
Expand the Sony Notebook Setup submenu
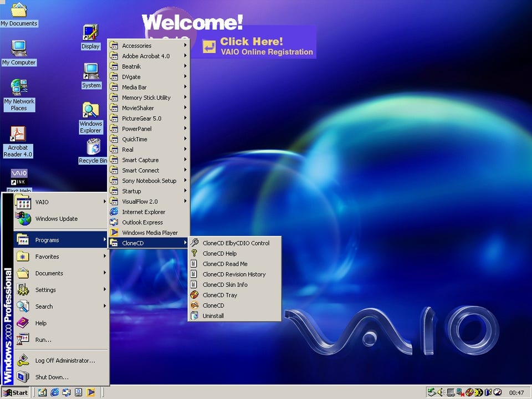tap(149, 181)
